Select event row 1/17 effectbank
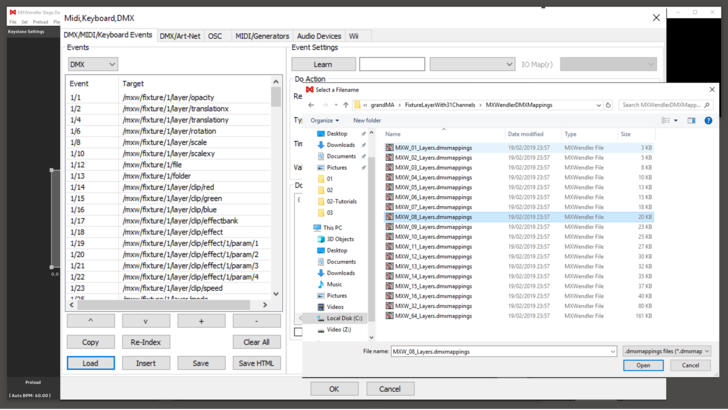This screenshot has width=728, height=410. 169,221
